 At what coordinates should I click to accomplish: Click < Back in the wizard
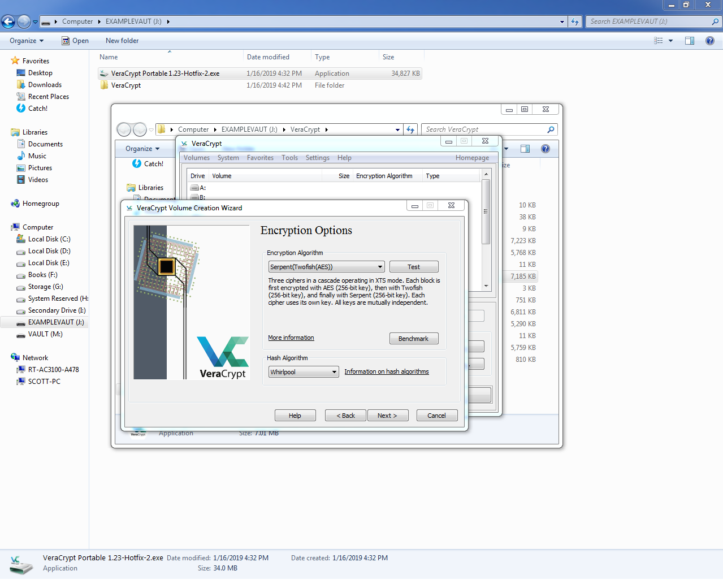coord(346,416)
